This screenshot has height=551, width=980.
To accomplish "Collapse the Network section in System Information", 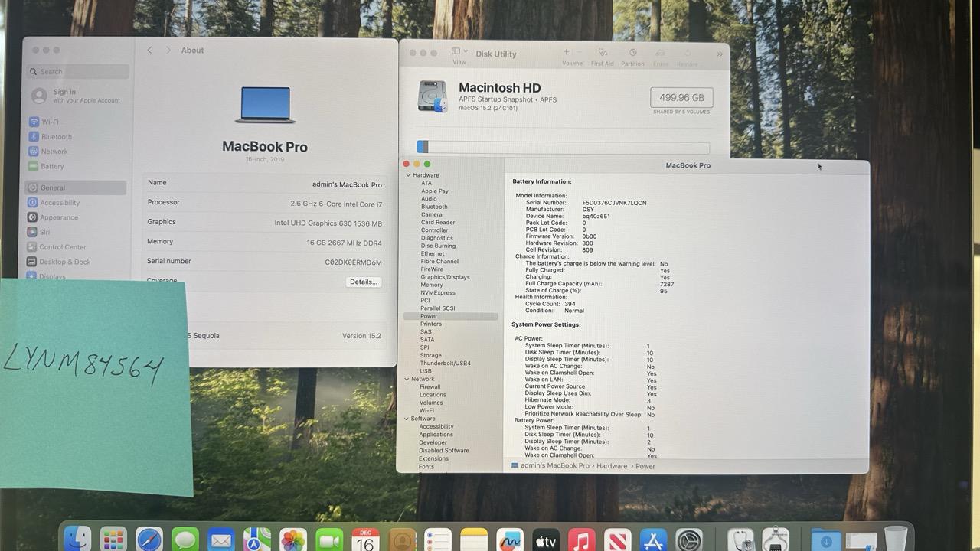I will point(407,379).
